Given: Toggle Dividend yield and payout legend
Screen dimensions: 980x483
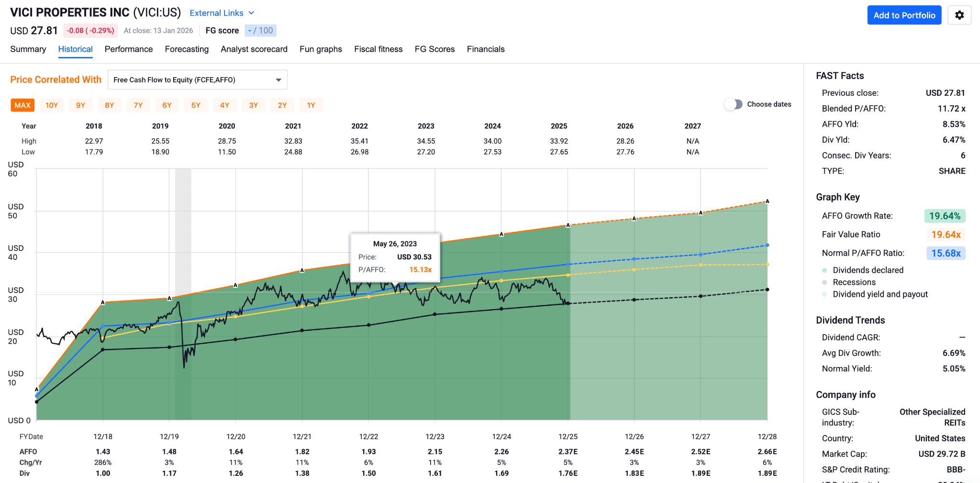Looking at the screenshot, I should (x=824, y=294).
